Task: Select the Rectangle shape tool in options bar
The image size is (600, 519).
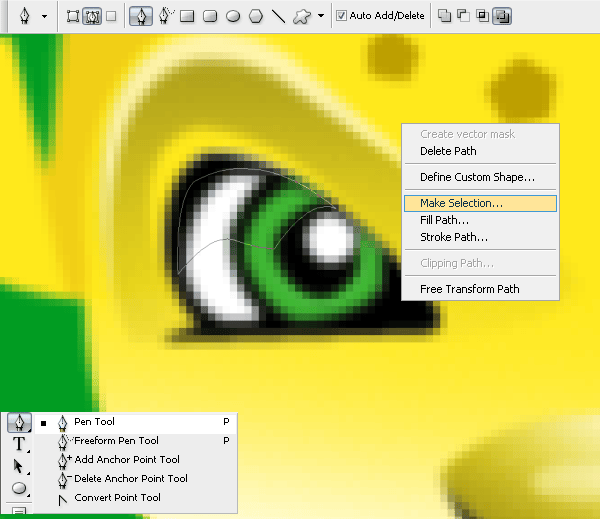Action: 186,16
